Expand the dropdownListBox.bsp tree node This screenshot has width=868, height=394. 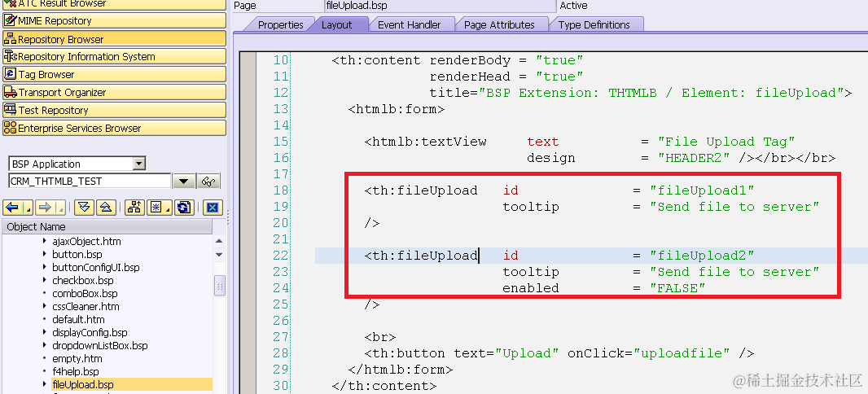coord(45,345)
